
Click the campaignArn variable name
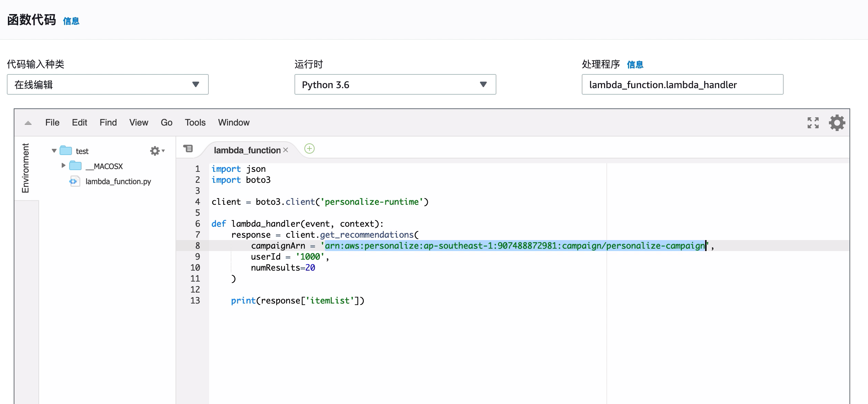click(278, 246)
